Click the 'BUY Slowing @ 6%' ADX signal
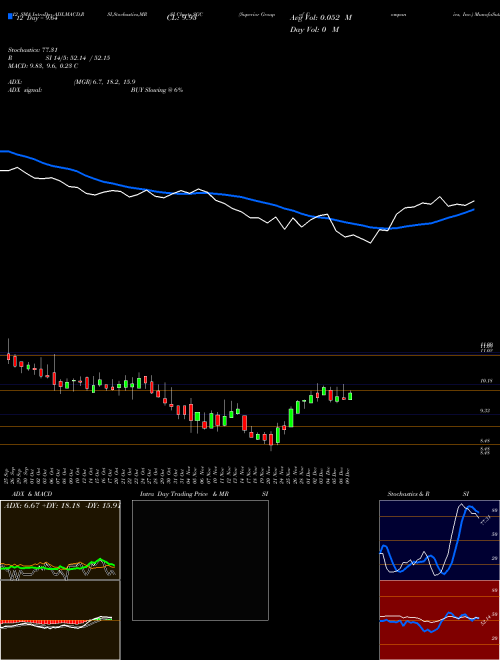 click(157, 90)
